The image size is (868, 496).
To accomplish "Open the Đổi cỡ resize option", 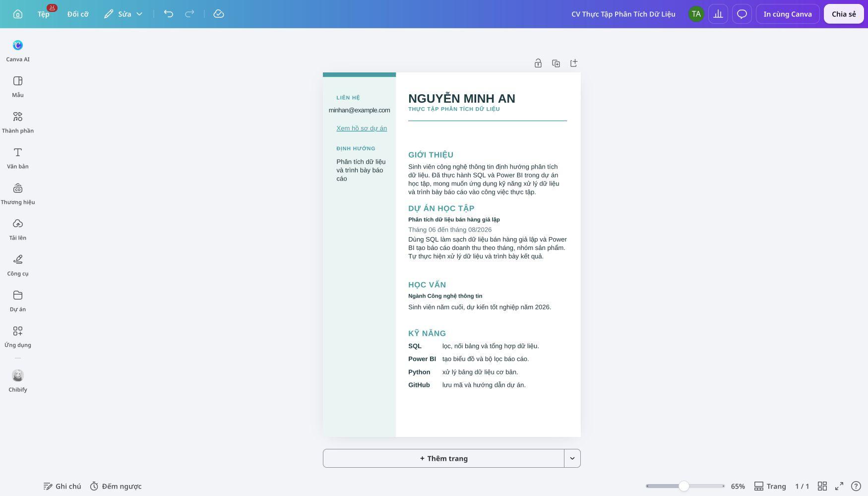I will 78,14.
